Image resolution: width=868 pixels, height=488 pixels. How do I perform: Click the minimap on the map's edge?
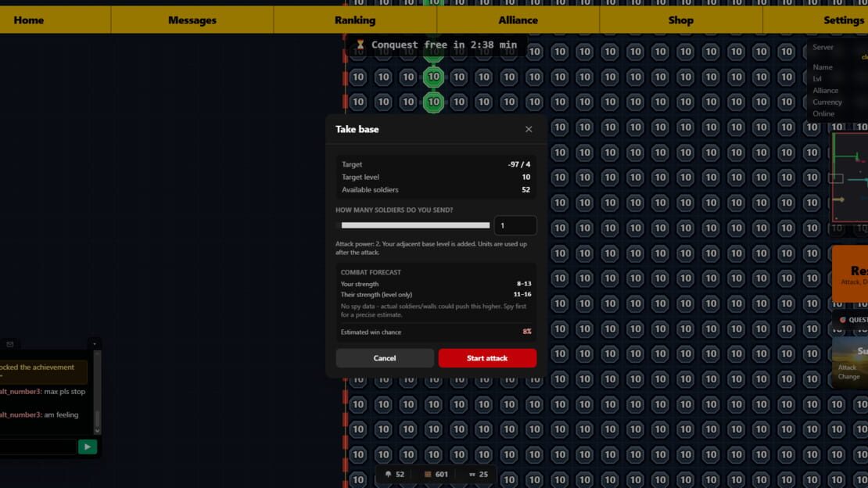[850, 178]
